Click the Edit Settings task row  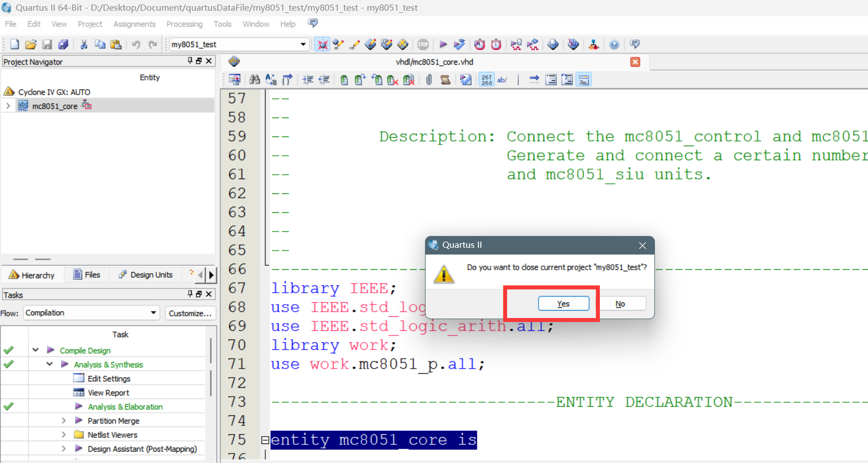point(109,378)
